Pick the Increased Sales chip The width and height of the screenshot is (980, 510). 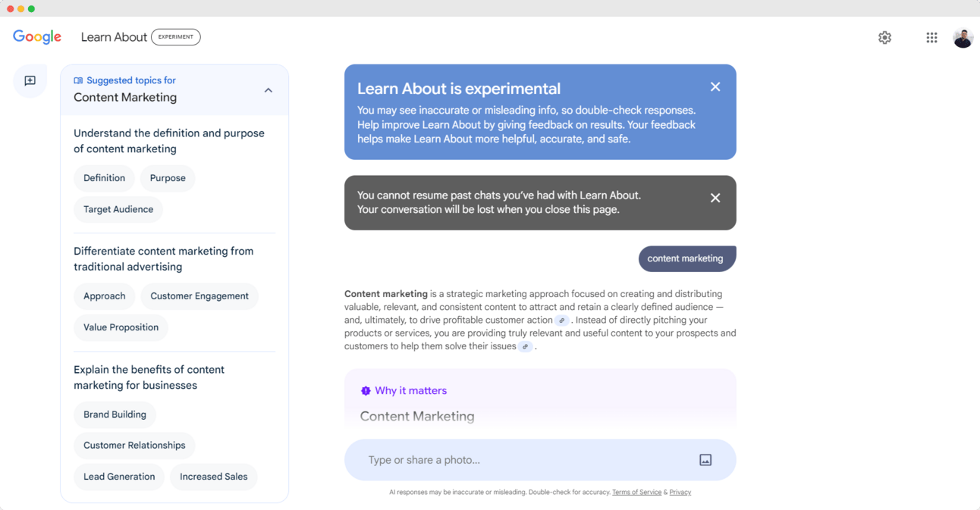214,477
